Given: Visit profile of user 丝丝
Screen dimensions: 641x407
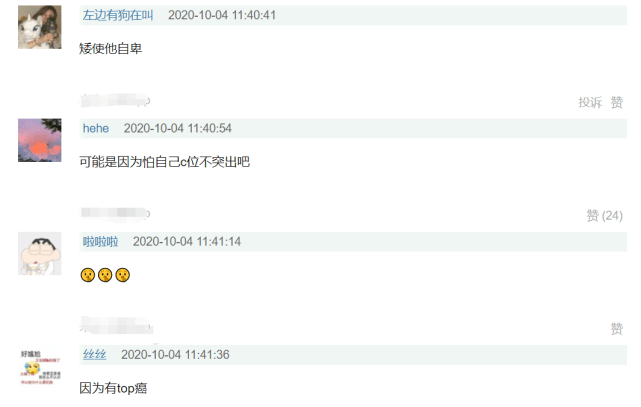Looking at the screenshot, I should click(94, 354).
